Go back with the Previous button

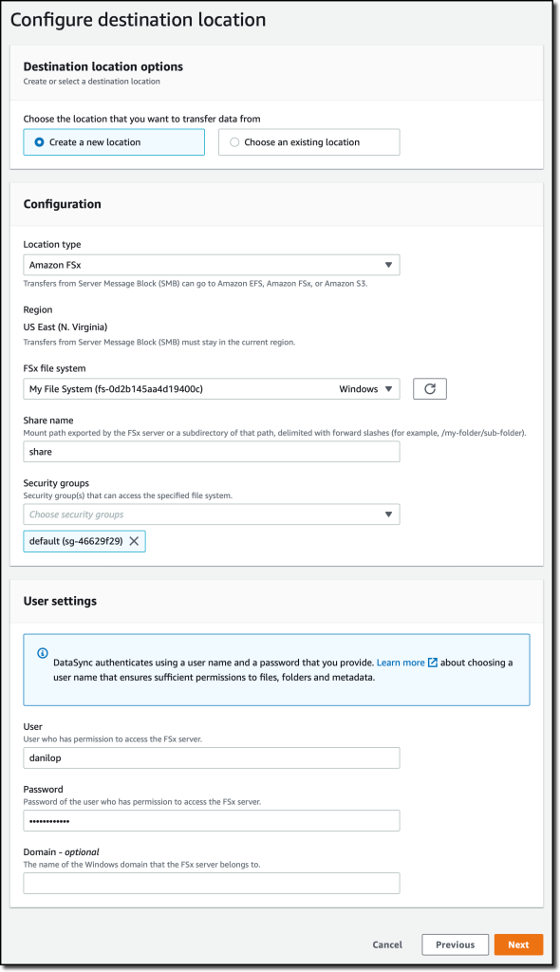tap(456, 944)
